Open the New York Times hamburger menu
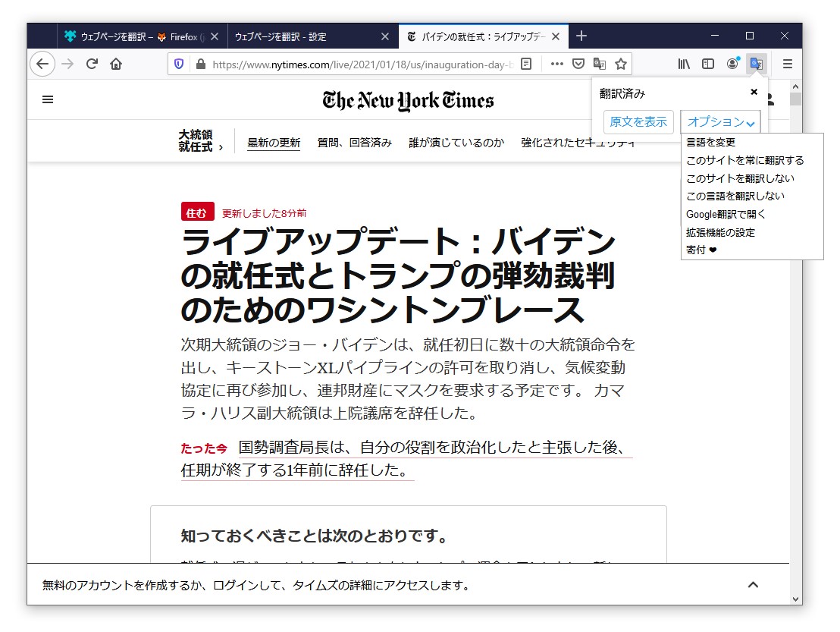Screen dimensions: 840x632 click(48, 99)
